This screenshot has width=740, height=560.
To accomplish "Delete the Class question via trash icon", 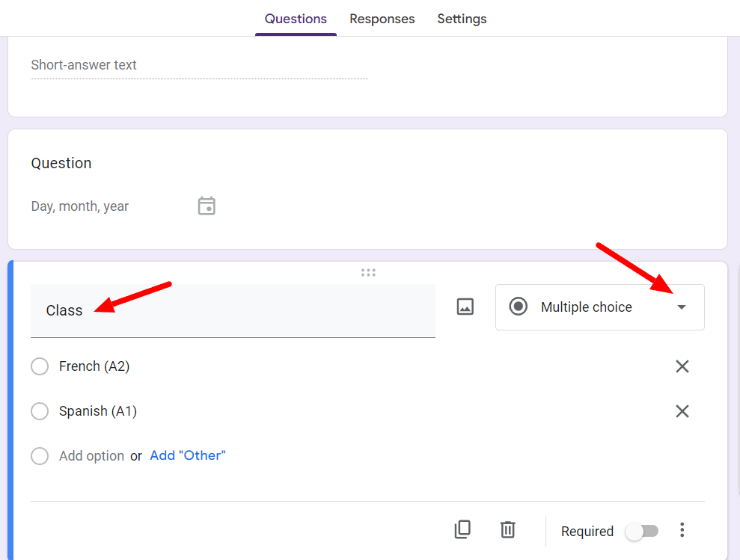I will [508, 530].
